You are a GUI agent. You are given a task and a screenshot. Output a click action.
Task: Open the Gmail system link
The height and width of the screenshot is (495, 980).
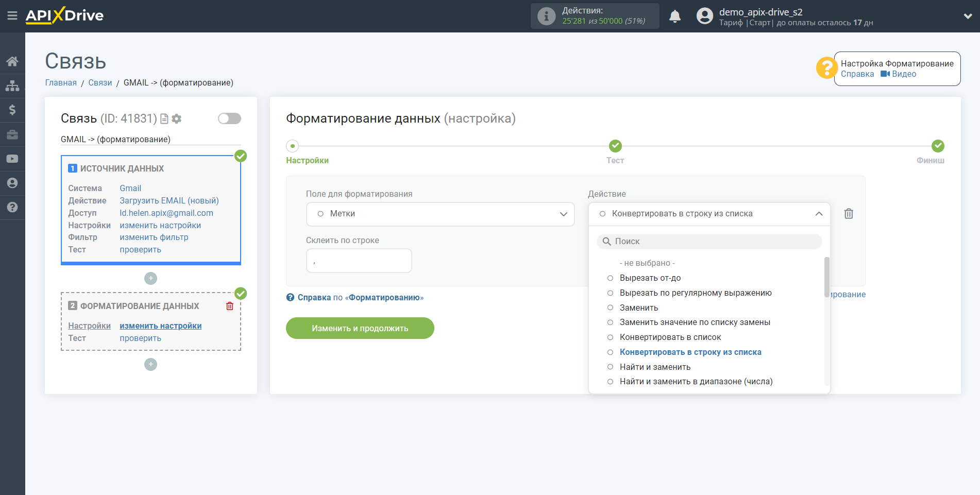pos(130,189)
